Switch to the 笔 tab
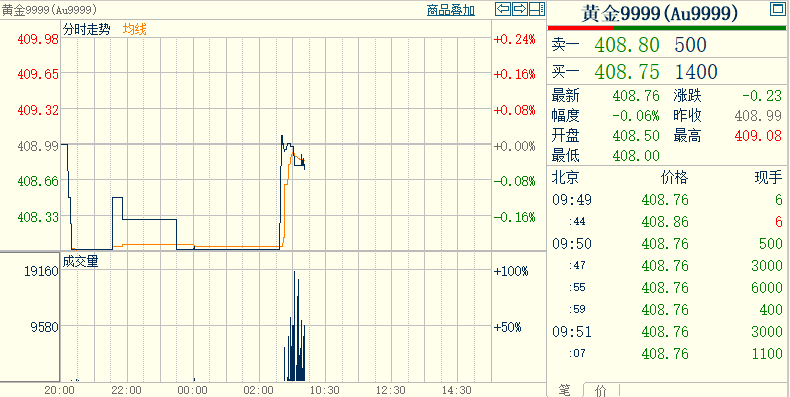The width and height of the screenshot is (790, 397). pyautogui.click(x=565, y=390)
